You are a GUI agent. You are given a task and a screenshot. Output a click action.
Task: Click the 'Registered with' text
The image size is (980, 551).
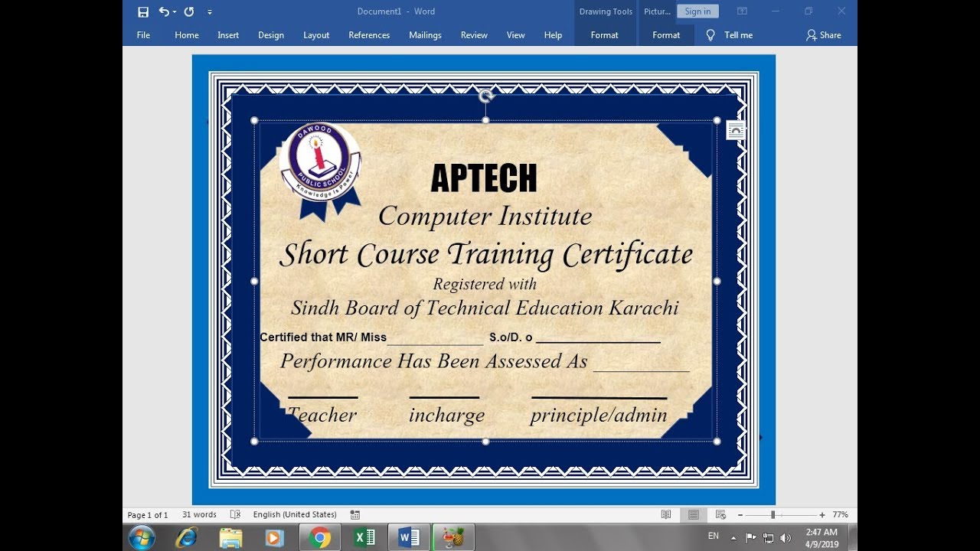[485, 284]
